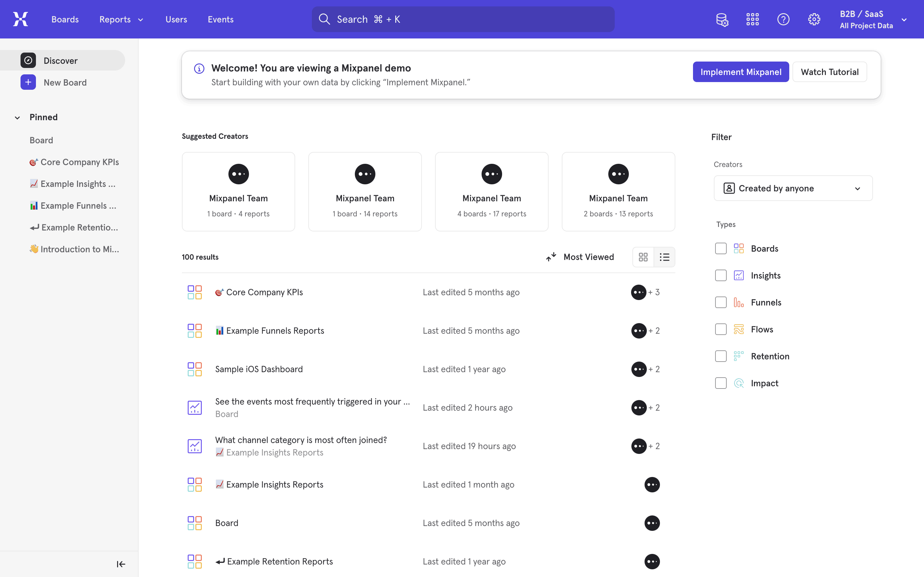Tick the Retention filter checkbox

[x=721, y=356]
